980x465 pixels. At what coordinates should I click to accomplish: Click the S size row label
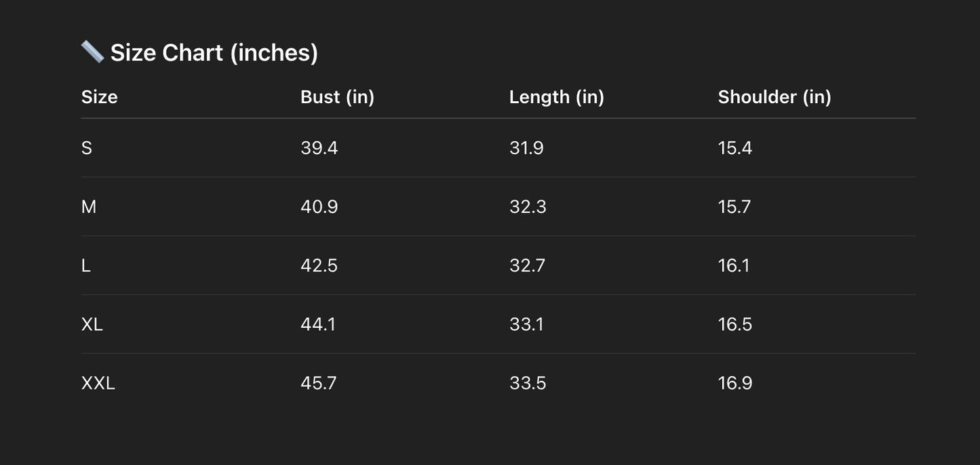tap(87, 148)
